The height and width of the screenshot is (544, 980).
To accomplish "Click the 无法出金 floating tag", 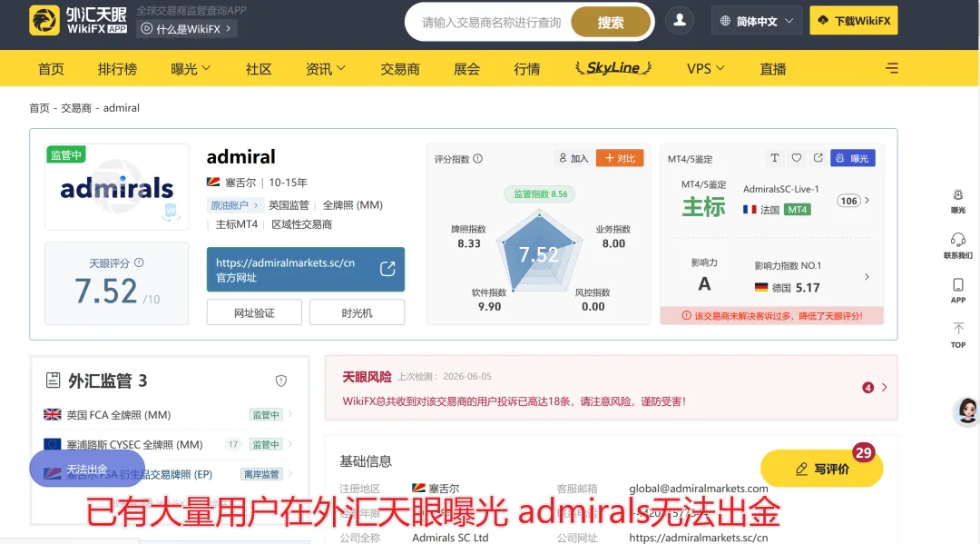I will click(87, 469).
